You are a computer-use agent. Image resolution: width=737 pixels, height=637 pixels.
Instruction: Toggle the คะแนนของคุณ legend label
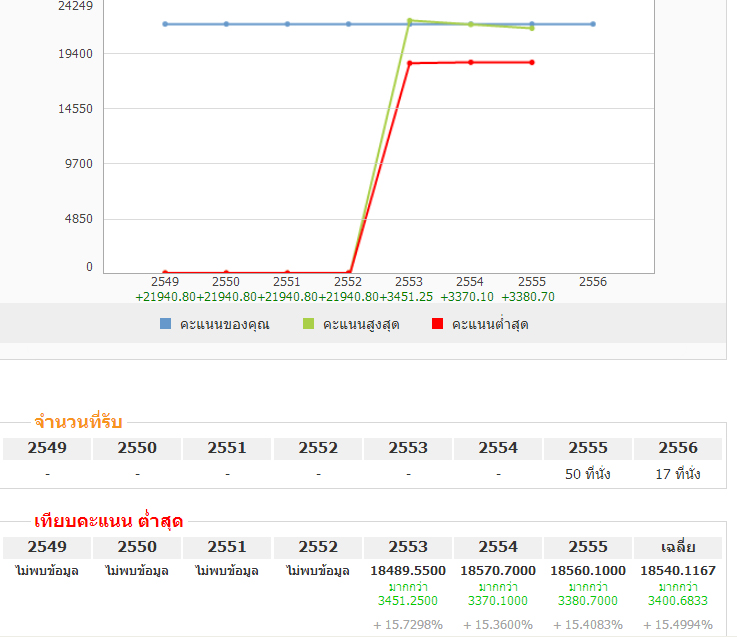pos(224,325)
